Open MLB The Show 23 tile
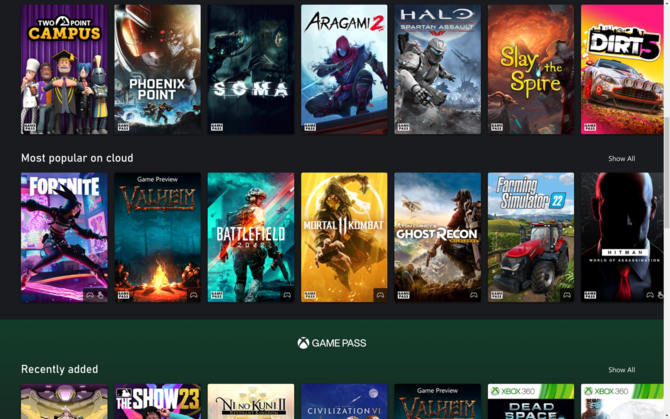The image size is (670, 419). click(x=158, y=401)
